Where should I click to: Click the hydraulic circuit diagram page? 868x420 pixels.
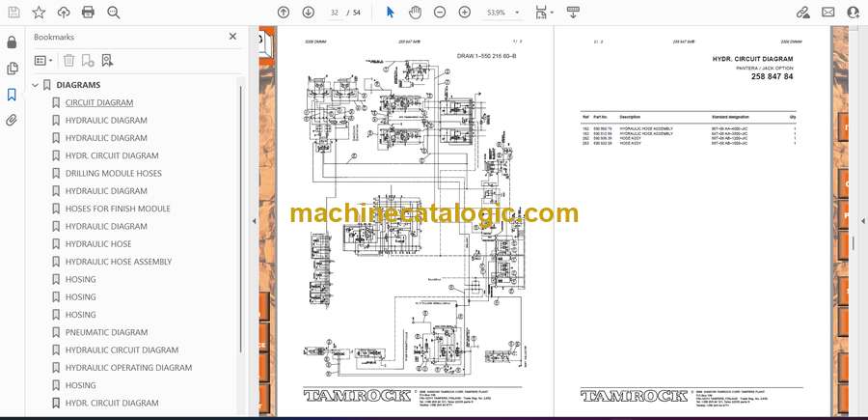(415, 220)
